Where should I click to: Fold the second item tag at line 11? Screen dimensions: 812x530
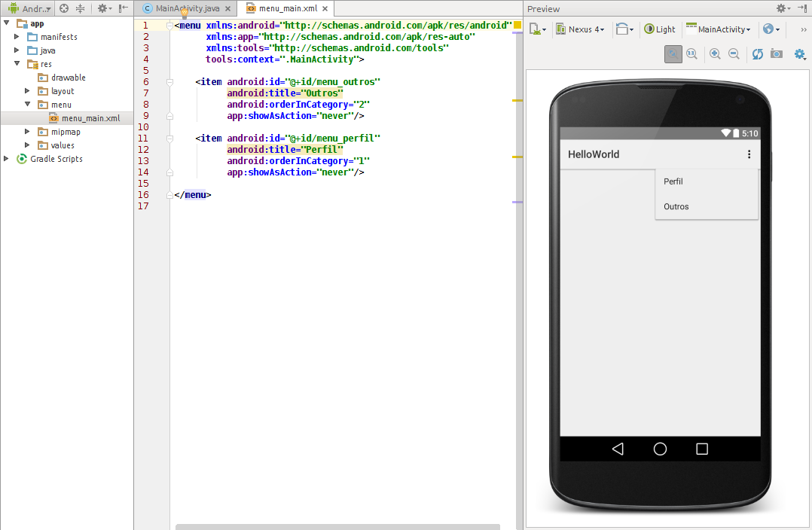(169, 139)
